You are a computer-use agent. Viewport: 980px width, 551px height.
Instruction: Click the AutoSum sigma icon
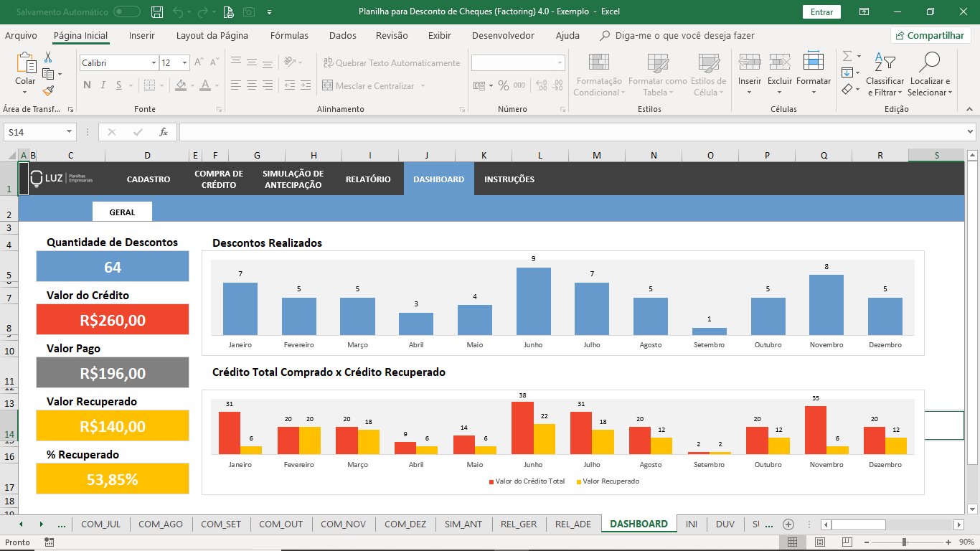pos(847,56)
